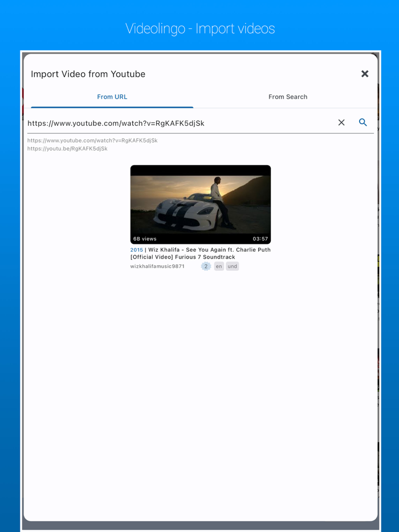Open the See You Again video thumbnail
Screen dimensions: 399x532
point(200,204)
